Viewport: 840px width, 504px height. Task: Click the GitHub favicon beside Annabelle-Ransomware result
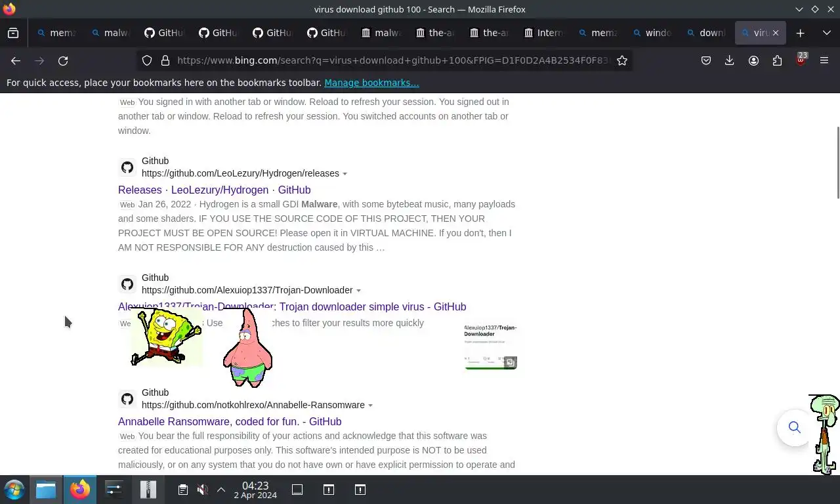coord(127,399)
